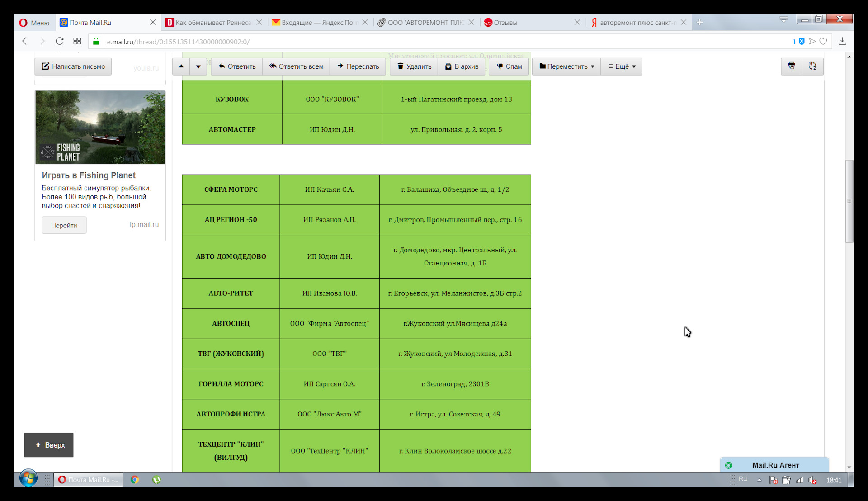
Task: Click the Написать письмо compose button
Action: click(x=73, y=66)
